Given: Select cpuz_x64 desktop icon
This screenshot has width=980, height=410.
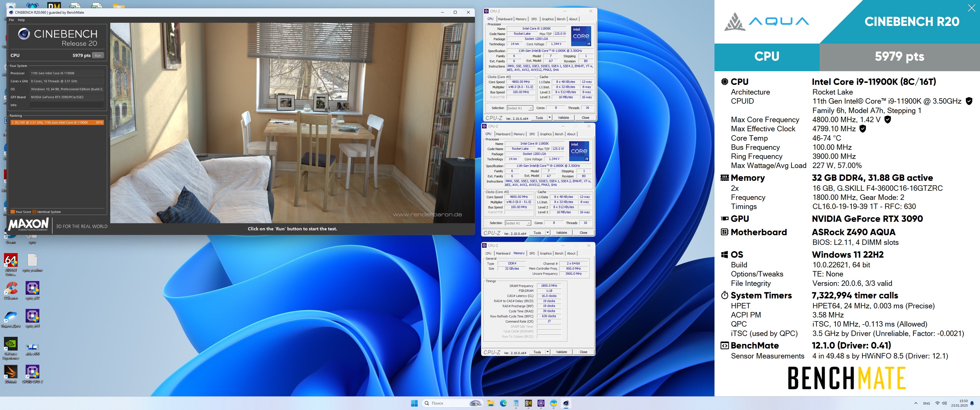Looking at the screenshot, I should pos(32,319).
